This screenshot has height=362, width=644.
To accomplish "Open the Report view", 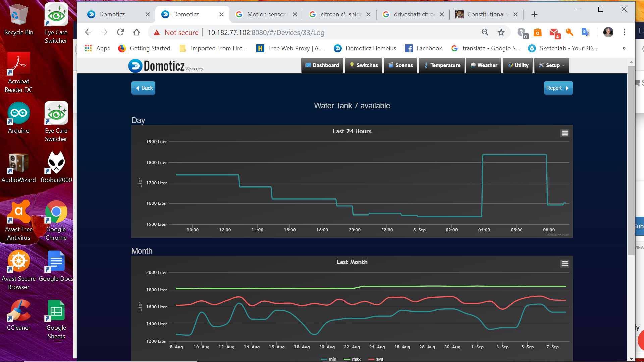I will (558, 88).
